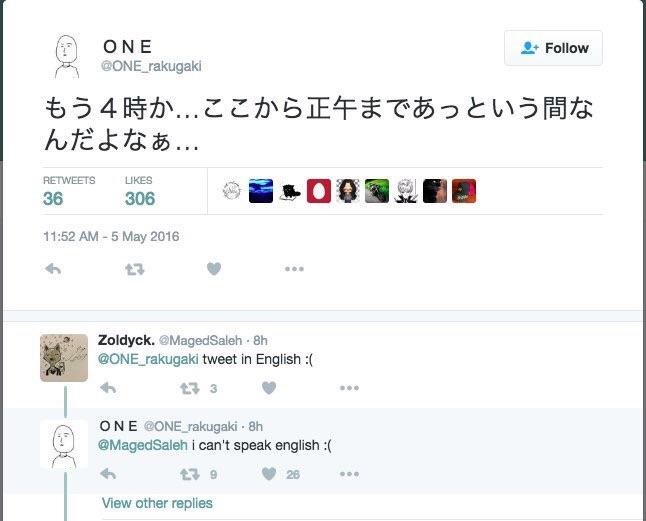
Task: Reply to the main ONE tweet
Action: point(53,269)
